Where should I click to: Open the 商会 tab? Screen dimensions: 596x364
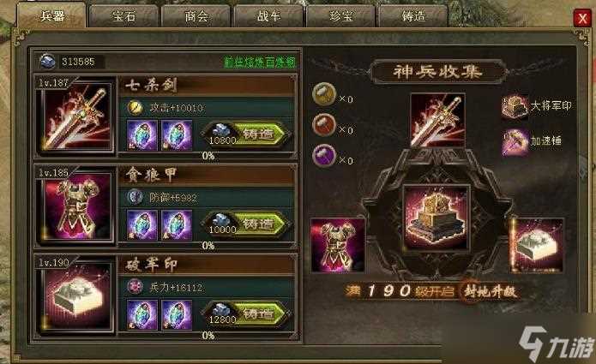pyautogui.click(x=196, y=16)
